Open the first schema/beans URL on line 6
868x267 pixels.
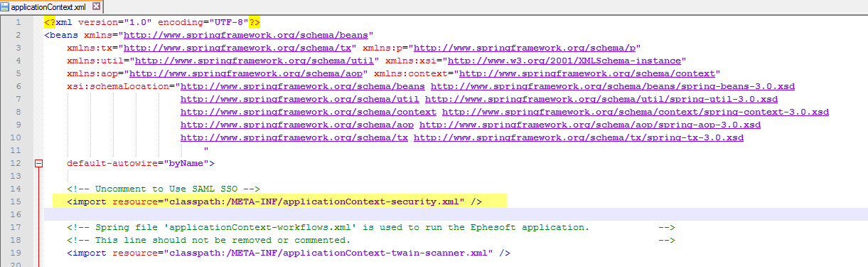(x=303, y=86)
